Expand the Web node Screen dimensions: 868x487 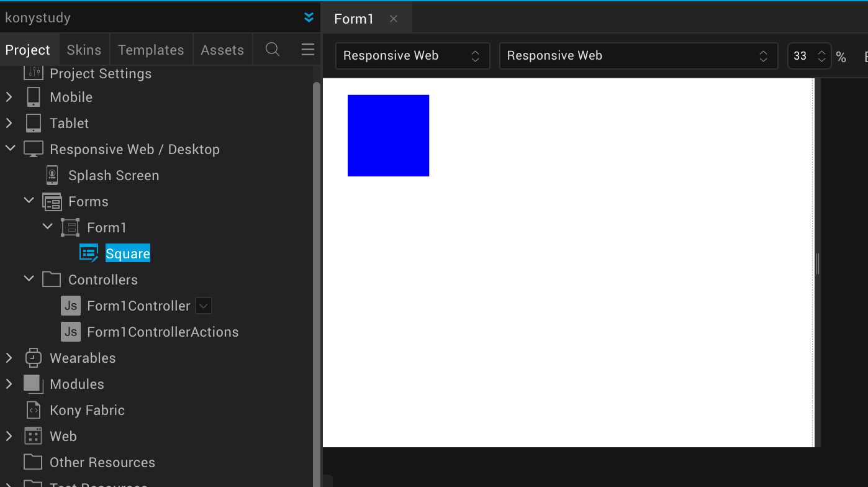9,436
